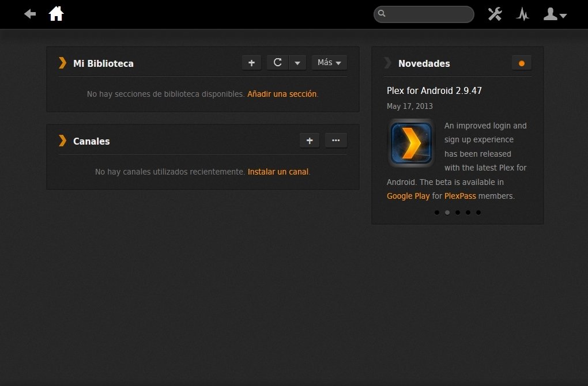Select the fifth news carousel dot
This screenshot has width=588, height=386.
pos(478,213)
